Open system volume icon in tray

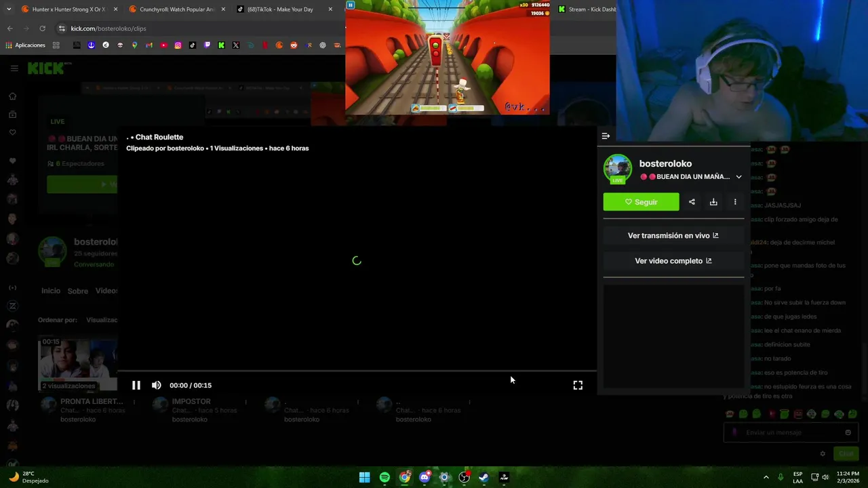coord(825,477)
